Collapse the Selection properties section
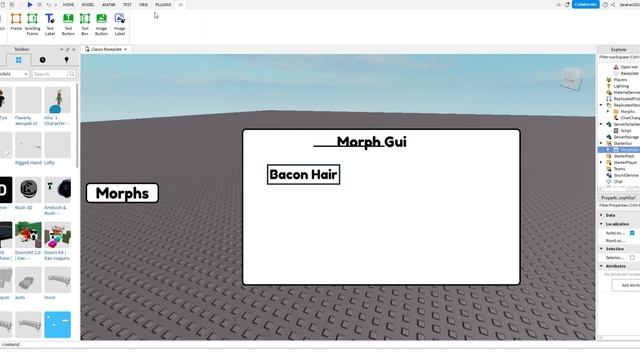 click(601, 249)
